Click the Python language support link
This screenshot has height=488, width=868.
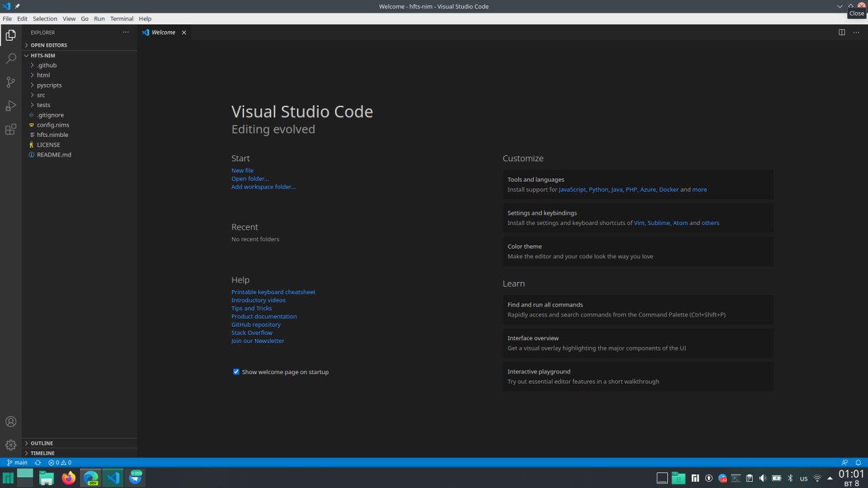[598, 190]
